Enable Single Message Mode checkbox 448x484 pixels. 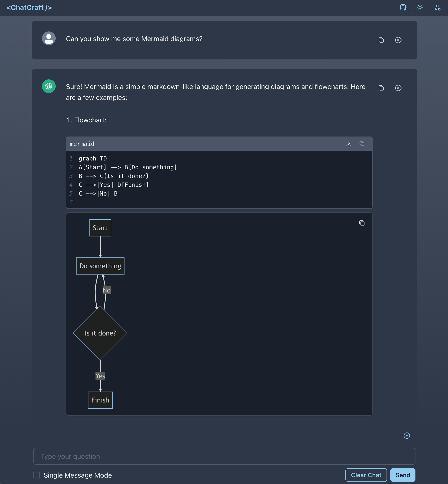[x=37, y=475]
